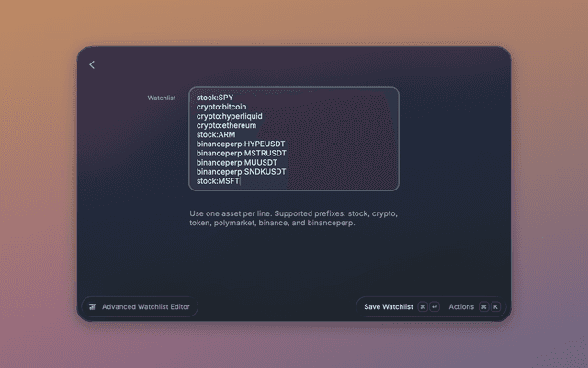
Task: Click the crypto:hyperliquid line
Action: click(229, 116)
